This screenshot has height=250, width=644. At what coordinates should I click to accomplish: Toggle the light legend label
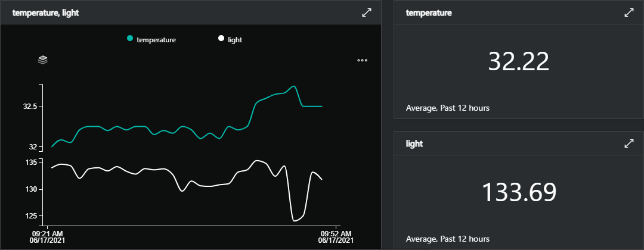click(235, 40)
